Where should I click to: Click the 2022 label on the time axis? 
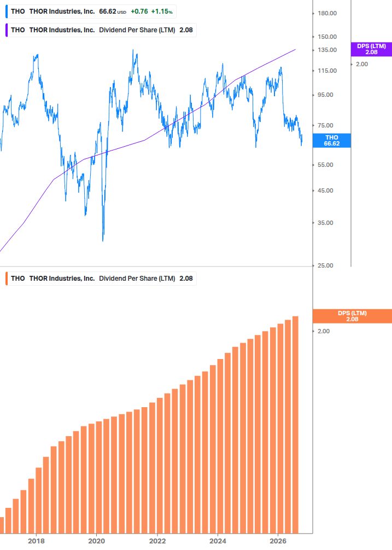(157, 541)
